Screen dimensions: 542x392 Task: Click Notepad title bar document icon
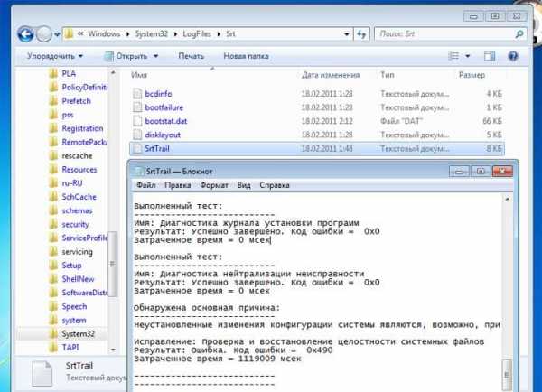139,171
